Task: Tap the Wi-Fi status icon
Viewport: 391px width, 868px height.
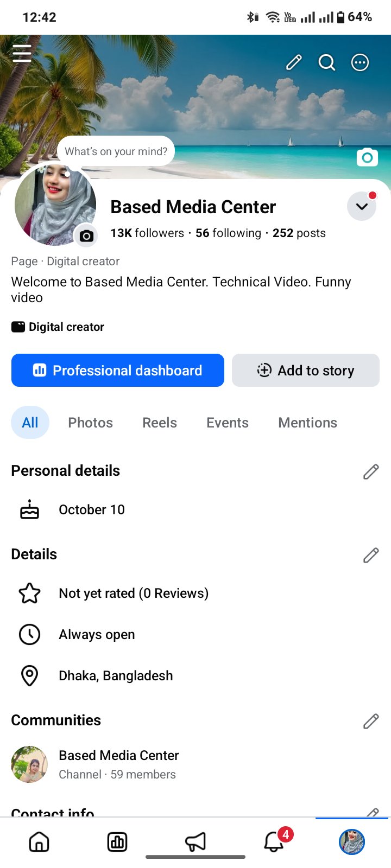Action: pyautogui.click(x=273, y=17)
